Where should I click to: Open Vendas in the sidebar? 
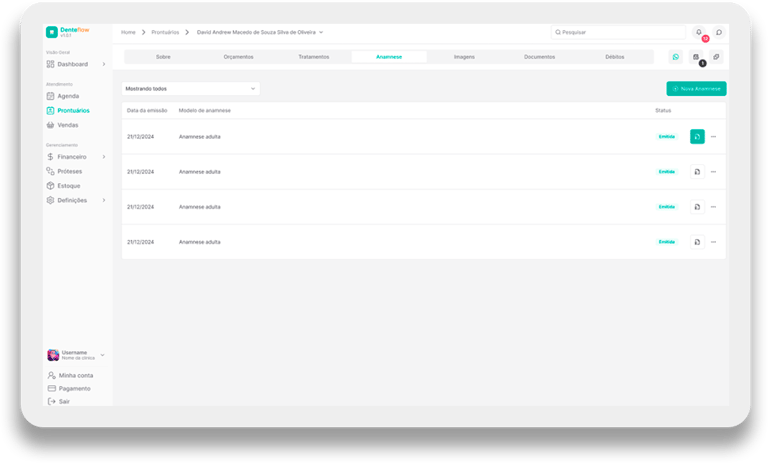click(68, 125)
